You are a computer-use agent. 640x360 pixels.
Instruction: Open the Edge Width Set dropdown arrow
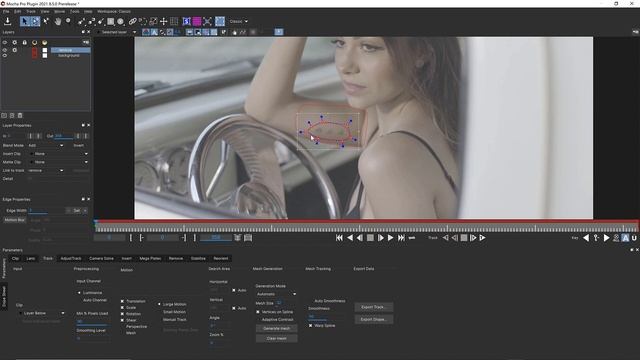tap(85, 211)
